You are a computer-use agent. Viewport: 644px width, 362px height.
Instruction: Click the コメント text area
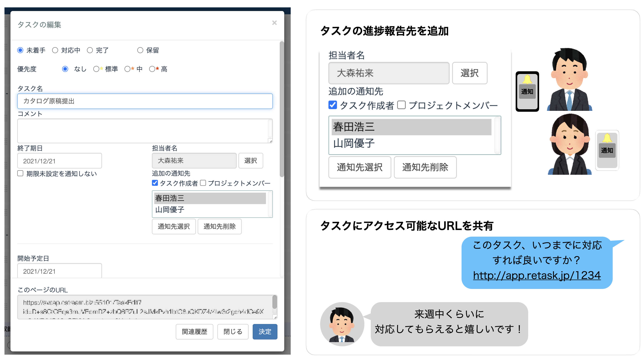[145, 131]
